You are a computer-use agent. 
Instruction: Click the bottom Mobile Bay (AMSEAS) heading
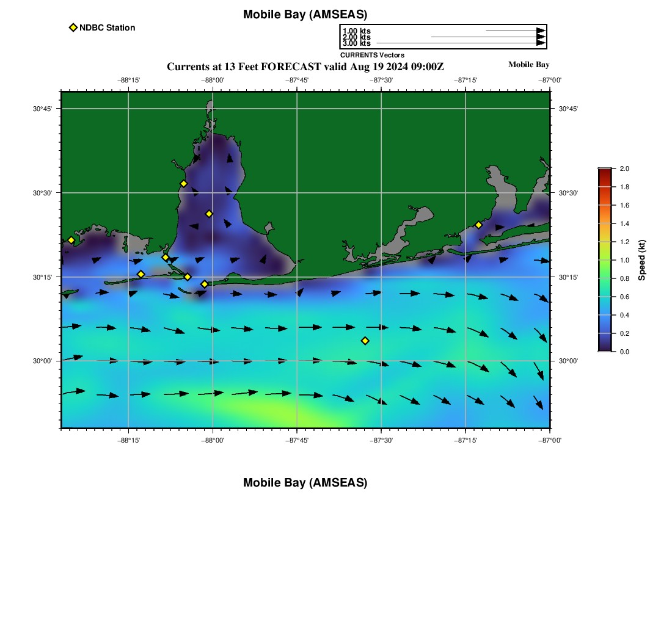305,483
